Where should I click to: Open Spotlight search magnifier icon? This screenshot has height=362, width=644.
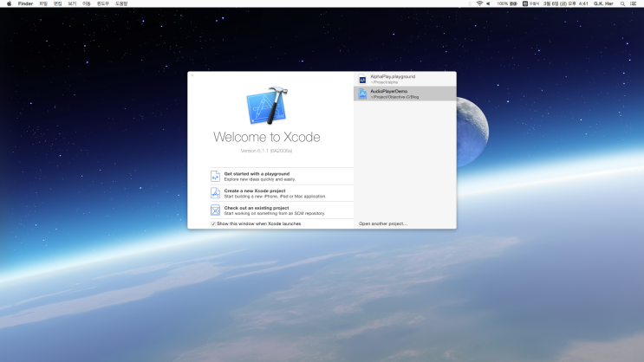tap(622, 3)
